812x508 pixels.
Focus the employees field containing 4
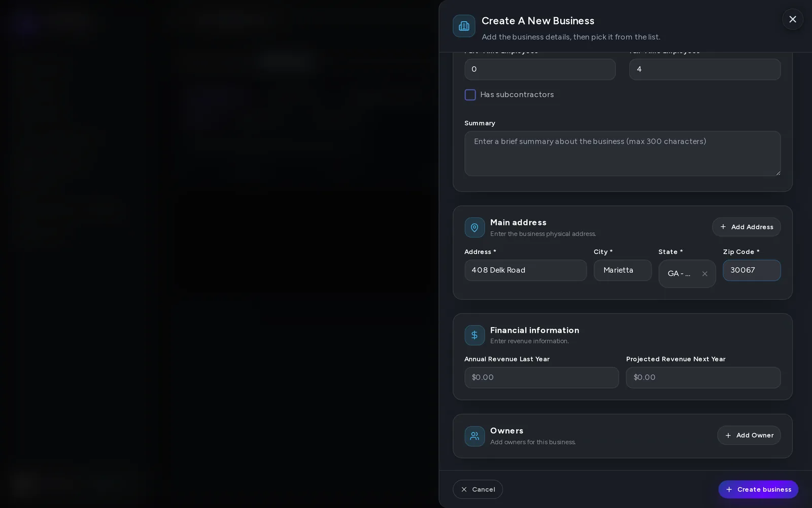tap(705, 69)
